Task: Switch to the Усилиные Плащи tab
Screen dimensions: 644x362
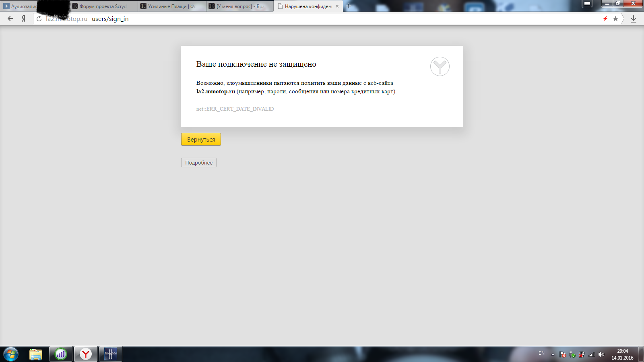Action: click(171, 6)
